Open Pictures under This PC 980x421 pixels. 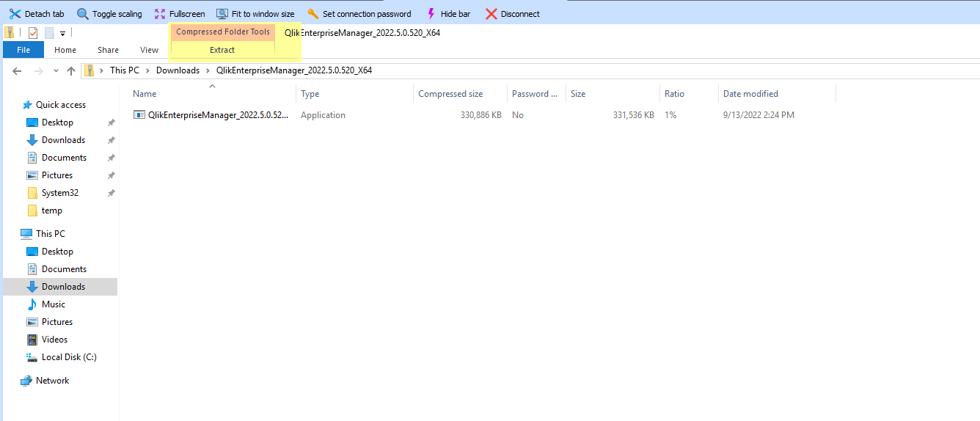[x=57, y=322]
